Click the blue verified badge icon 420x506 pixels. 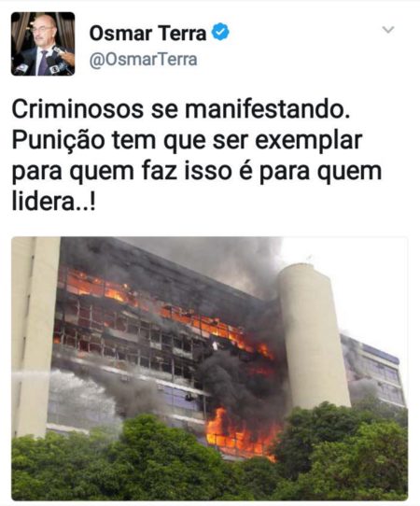pyautogui.click(x=220, y=32)
